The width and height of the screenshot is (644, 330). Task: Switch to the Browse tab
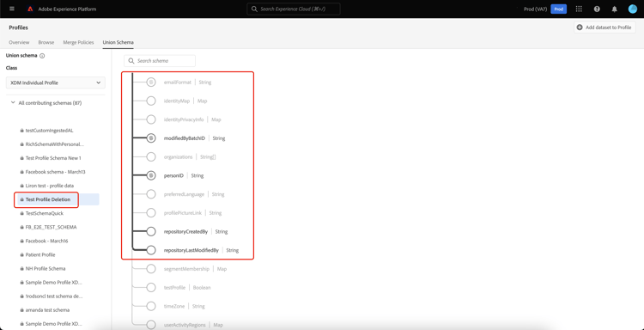coord(46,42)
